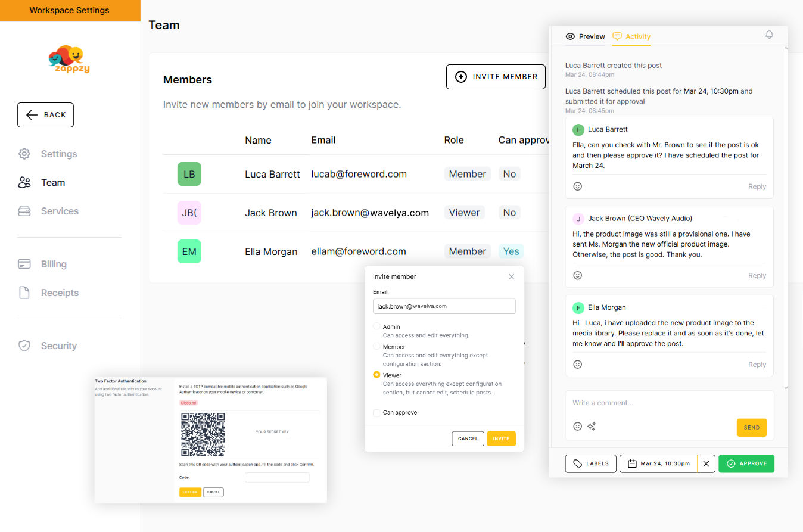This screenshot has height=532, width=803.
Task: Click the Code input field
Action: click(x=277, y=477)
